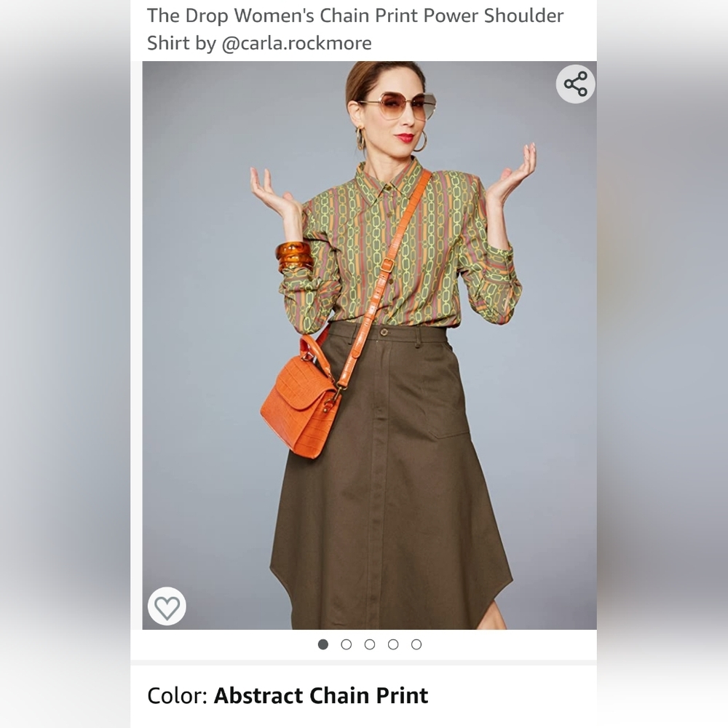Click the orange crossbody strap on shirt
The height and width of the screenshot is (728, 728).
387,279
